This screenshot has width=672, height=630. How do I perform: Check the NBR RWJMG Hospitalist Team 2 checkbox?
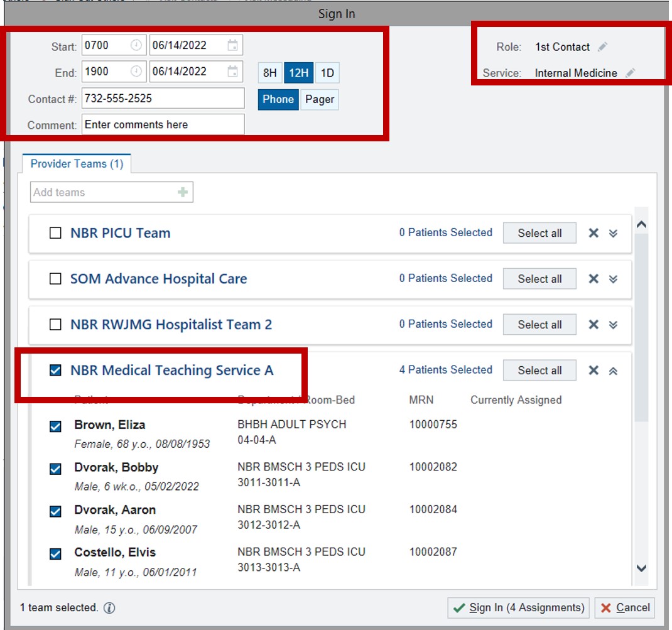(55, 325)
